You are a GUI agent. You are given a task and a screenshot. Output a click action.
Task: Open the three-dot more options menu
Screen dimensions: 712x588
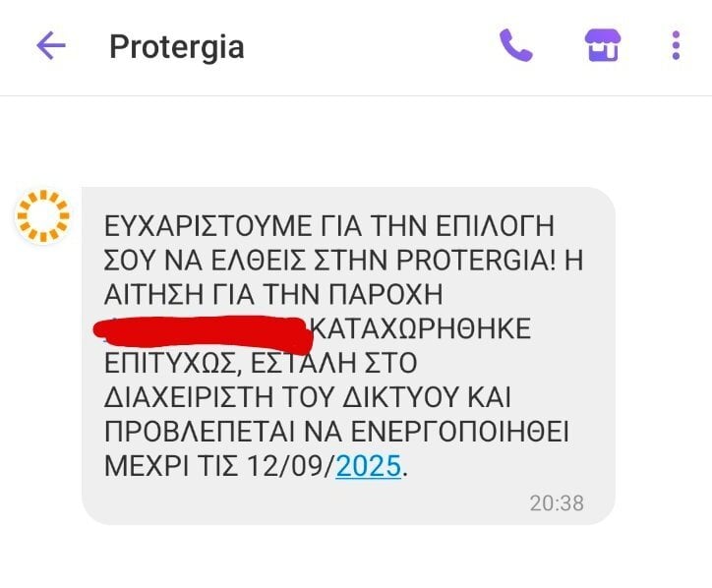pos(676,45)
